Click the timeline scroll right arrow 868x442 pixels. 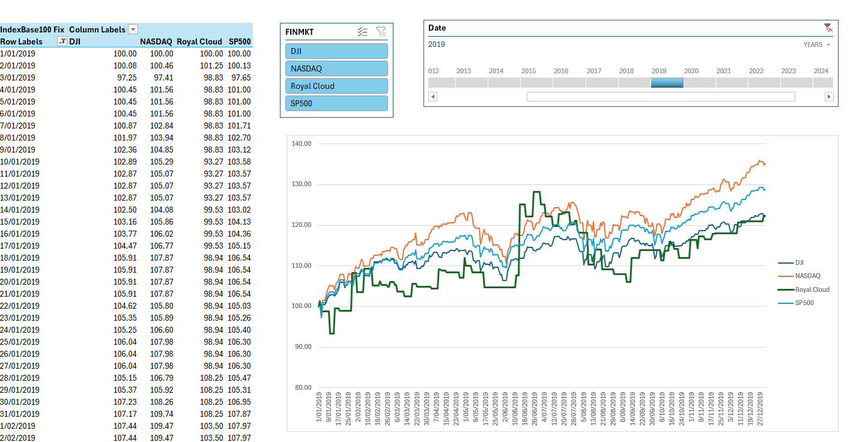coord(829,97)
